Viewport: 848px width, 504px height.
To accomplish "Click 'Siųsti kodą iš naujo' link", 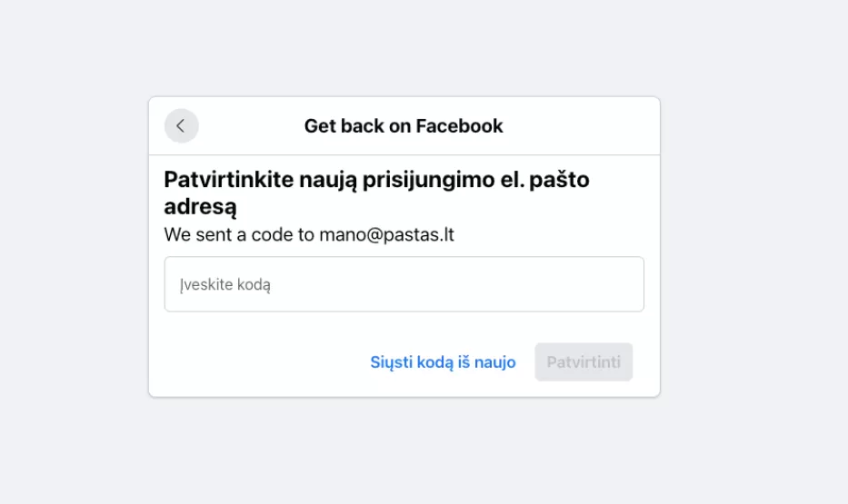I will pos(443,362).
